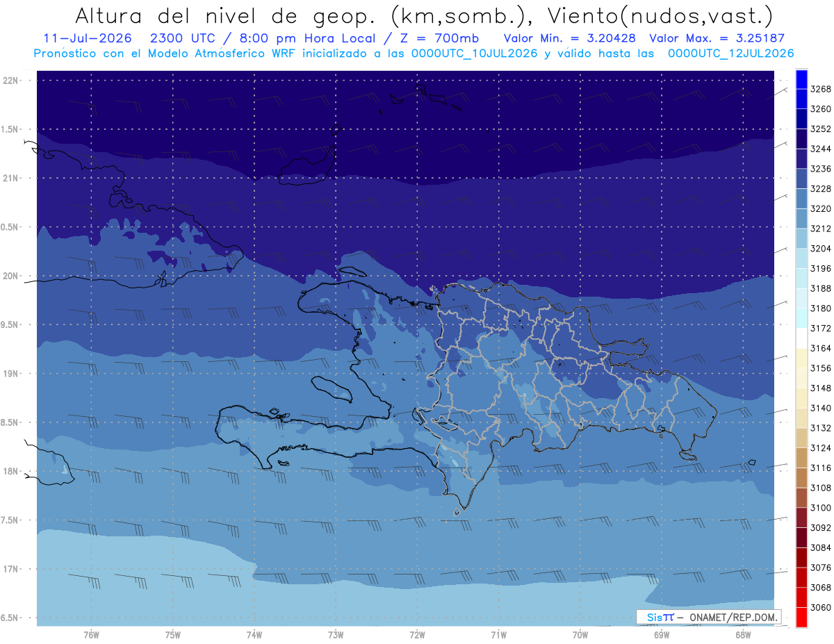Screen dimensions: 834x644
Task: Click the "76W" longitude label
Action: [91, 635]
